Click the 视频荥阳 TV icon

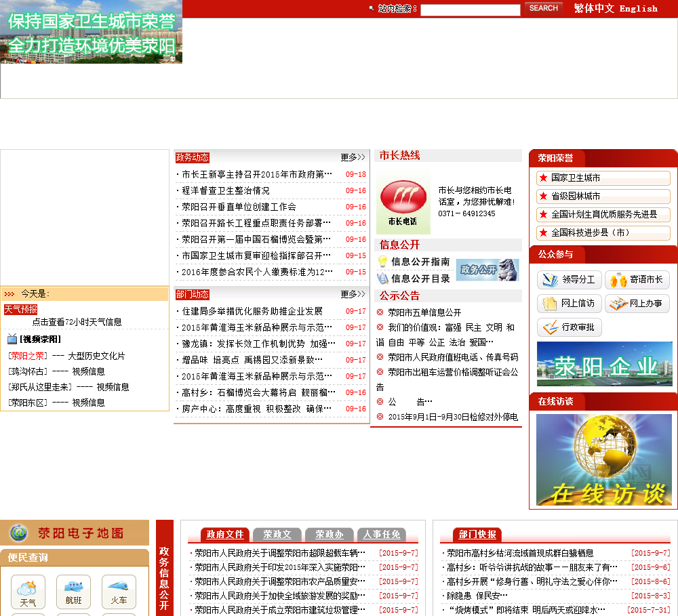(12, 339)
